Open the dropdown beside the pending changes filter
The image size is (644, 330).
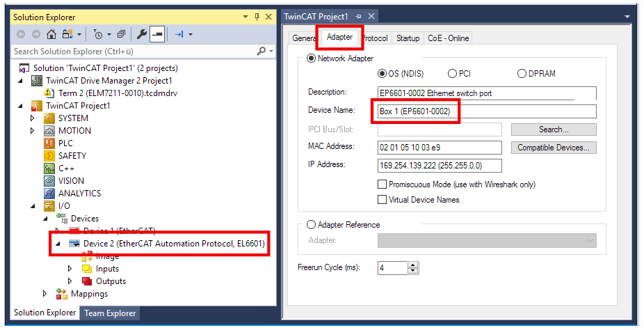pyautogui.click(x=109, y=35)
